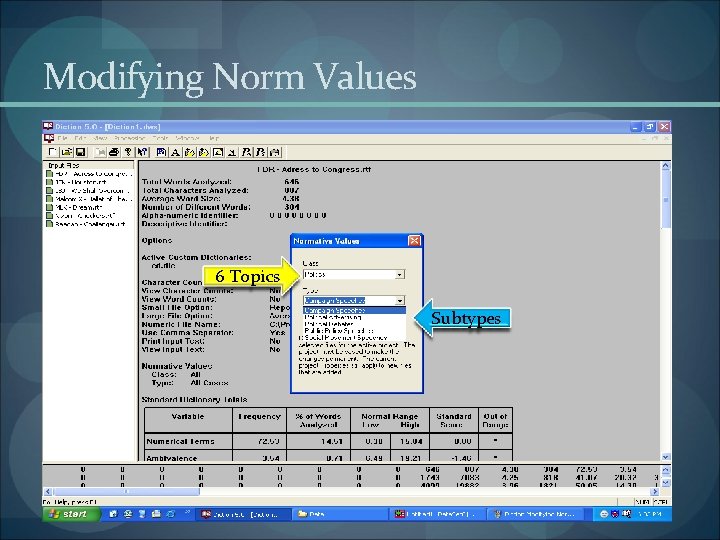Click the horizontal scrollbar thumb in data pane

(x=126, y=491)
